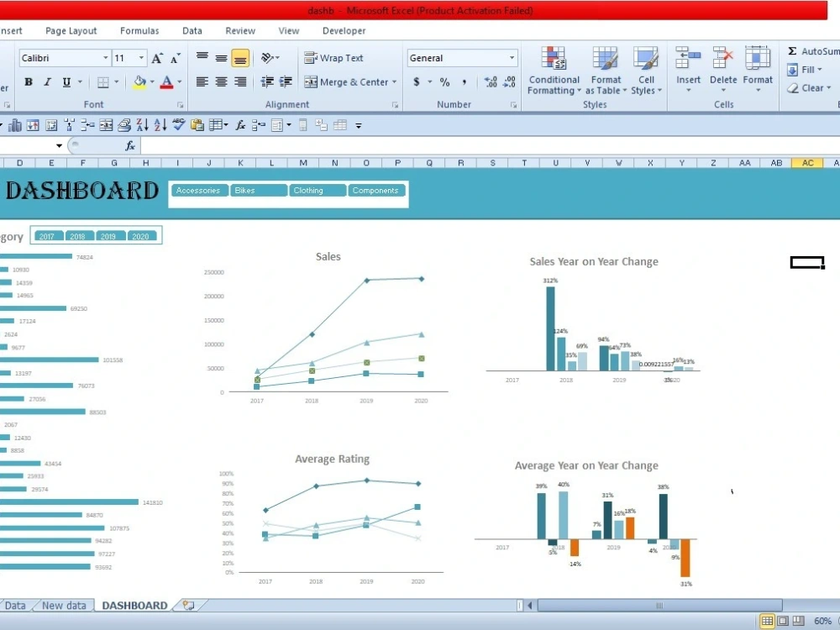Align text left in cell

[202, 82]
